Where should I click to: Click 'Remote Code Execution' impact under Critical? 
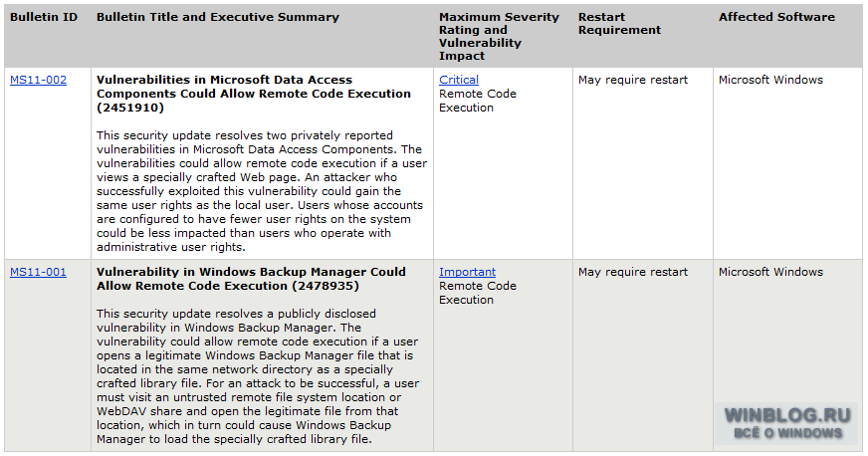point(478,101)
